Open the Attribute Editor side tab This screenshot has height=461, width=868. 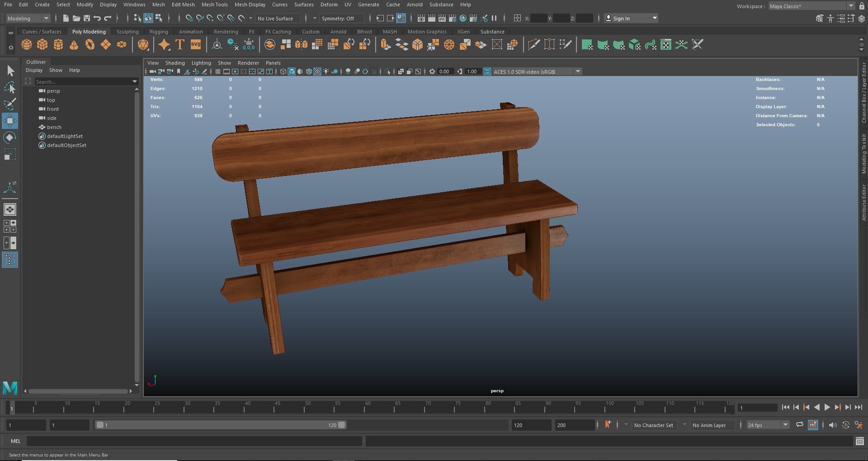click(x=863, y=202)
